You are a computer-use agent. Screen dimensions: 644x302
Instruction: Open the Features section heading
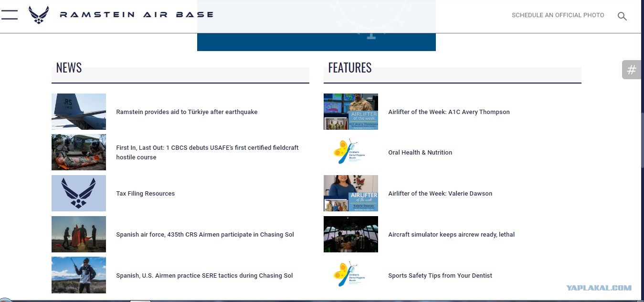coord(349,68)
